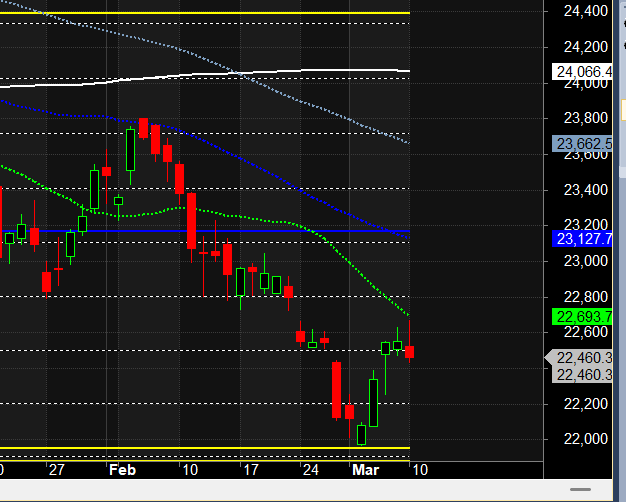
Task: Click the small gray dash in the bottom bar
Action: (573, 487)
